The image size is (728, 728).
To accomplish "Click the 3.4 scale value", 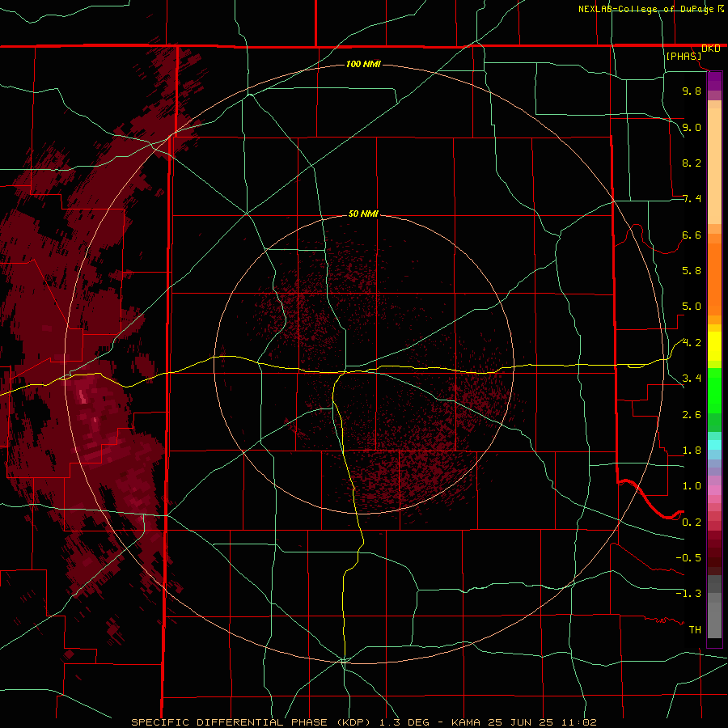I will coord(692,379).
